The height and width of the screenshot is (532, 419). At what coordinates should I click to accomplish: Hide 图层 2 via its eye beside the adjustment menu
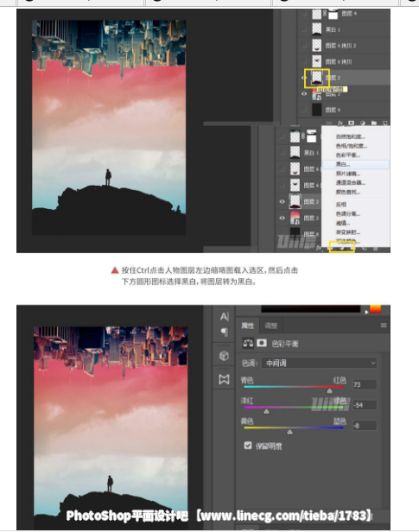tap(282, 201)
